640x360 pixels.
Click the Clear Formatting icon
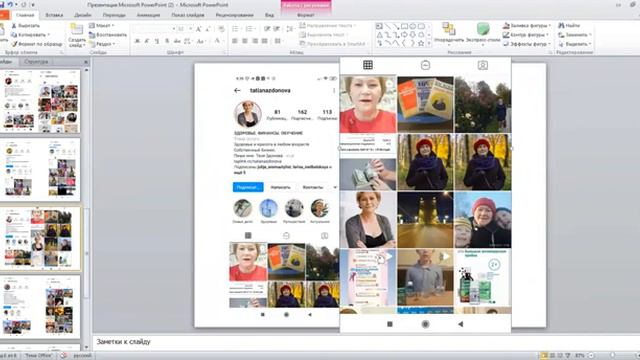tap(221, 29)
